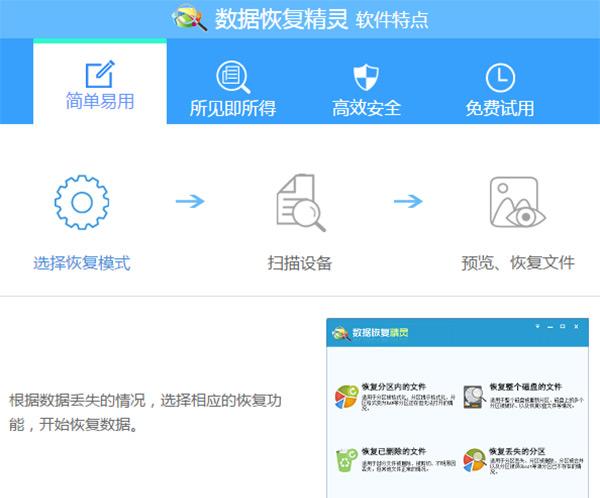
Task: Click the pie magnifier icon for 恢复丢失的分区
Action: (474, 460)
